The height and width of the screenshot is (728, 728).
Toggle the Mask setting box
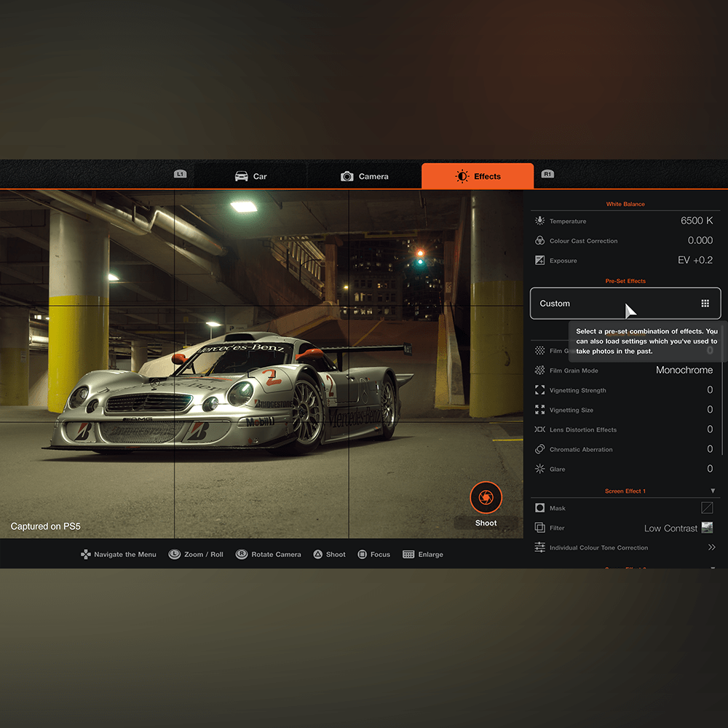[706, 508]
